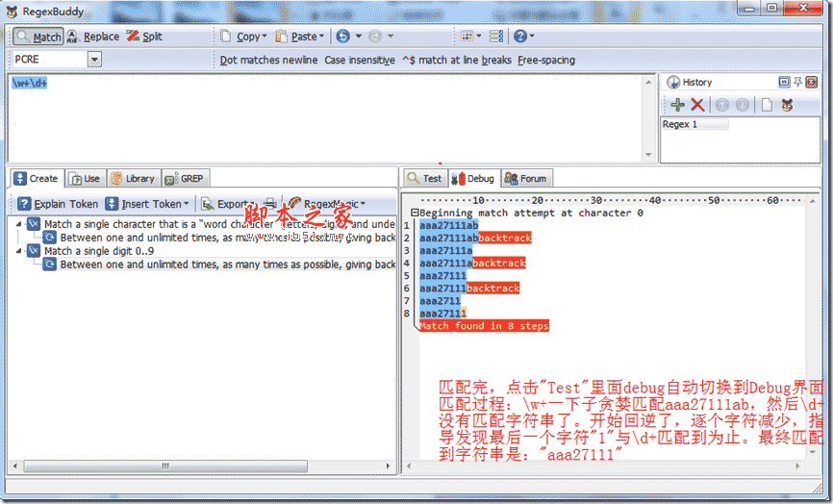This screenshot has height=504, width=833.
Task: Collapse the word character tree node
Action: (18, 224)
